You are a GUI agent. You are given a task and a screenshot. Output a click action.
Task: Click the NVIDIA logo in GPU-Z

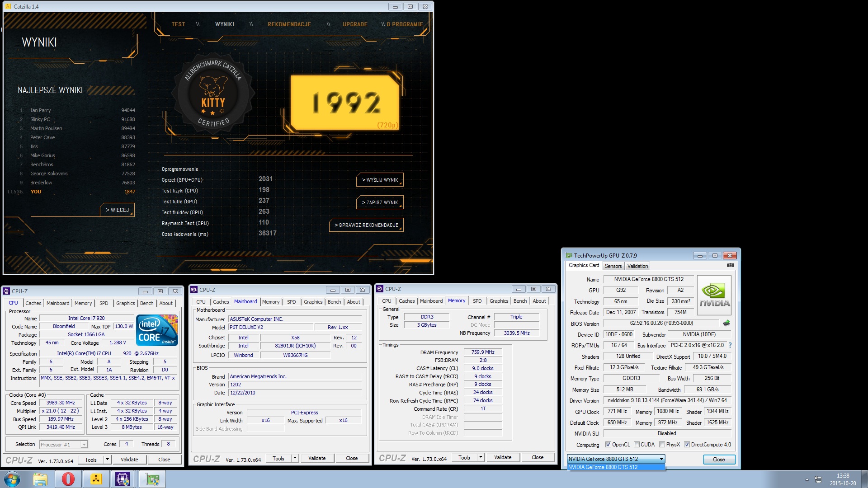(x=714, y=295)
